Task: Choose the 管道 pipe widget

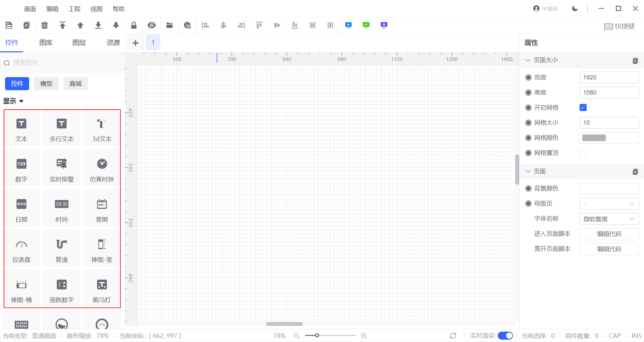Action: pyautogui.click(x=61, y=248)
